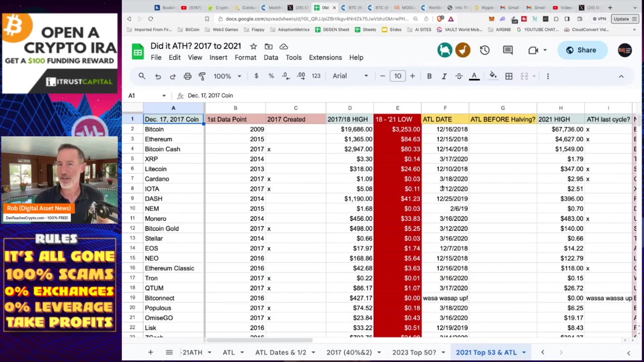The image size is (644, 362).
Task: Decrease font size with minus button
Action: (382, 76)
